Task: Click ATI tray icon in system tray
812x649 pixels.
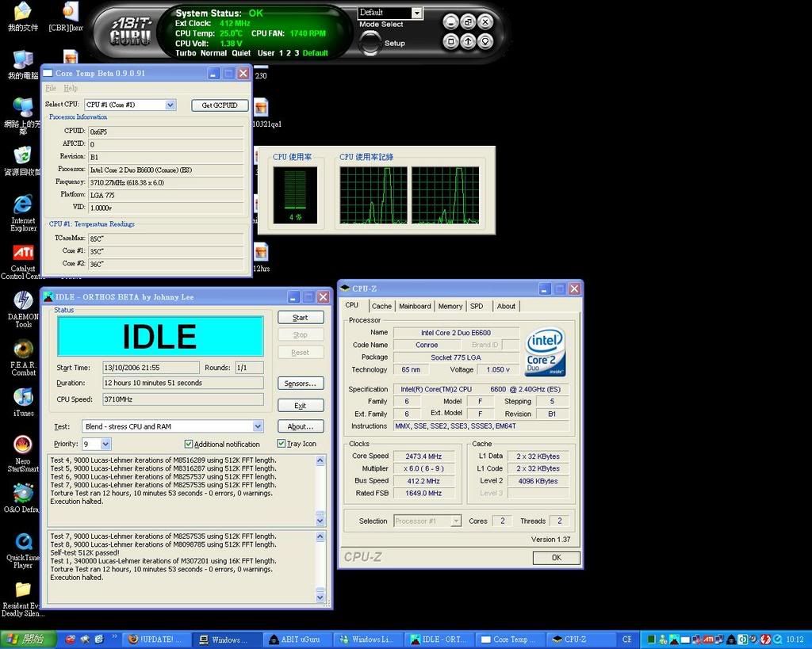Action: pyautogui.click(x=708, y=639)
